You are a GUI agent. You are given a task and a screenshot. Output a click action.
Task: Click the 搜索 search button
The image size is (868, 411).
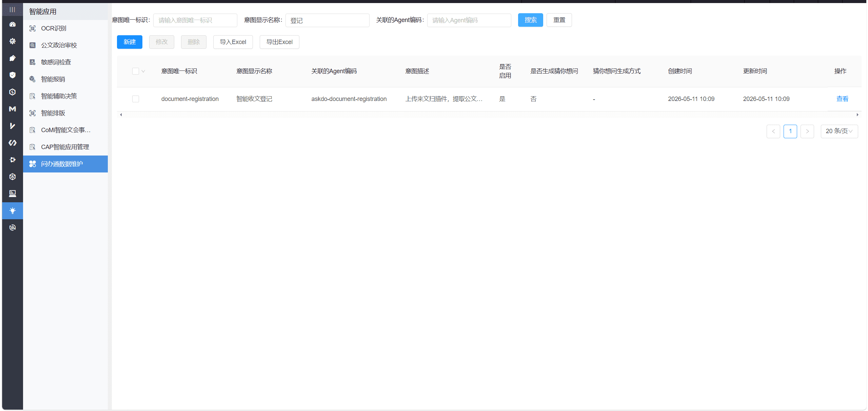coord(530,20)
